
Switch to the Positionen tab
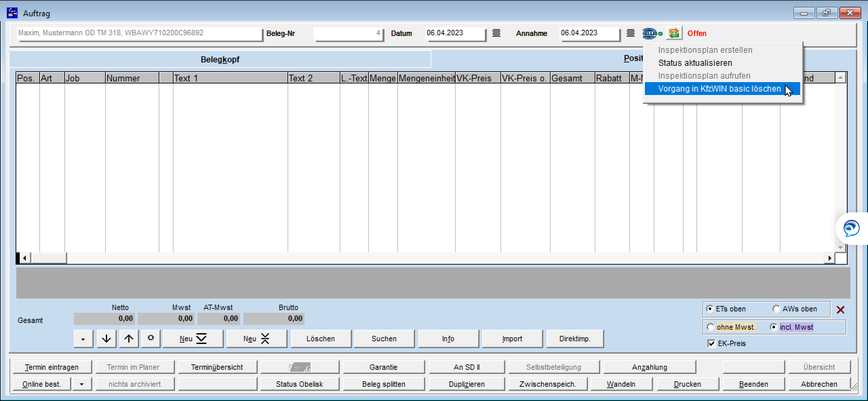633,58
